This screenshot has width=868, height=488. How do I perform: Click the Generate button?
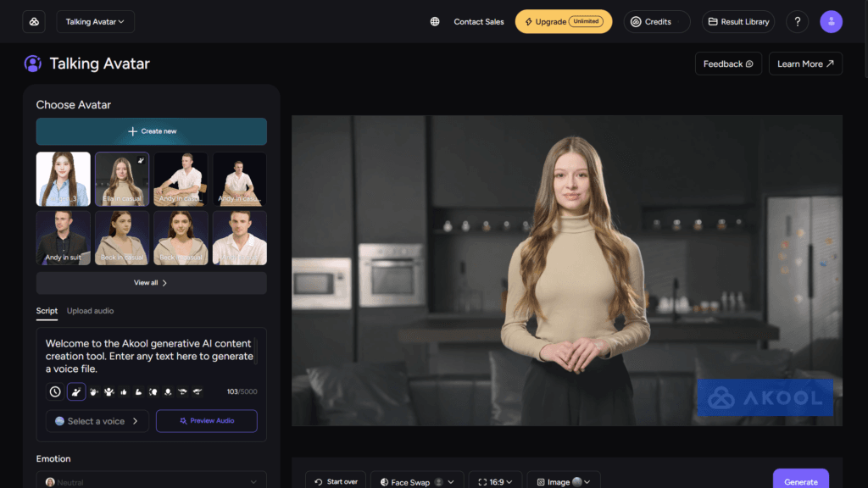pos(800,480)
